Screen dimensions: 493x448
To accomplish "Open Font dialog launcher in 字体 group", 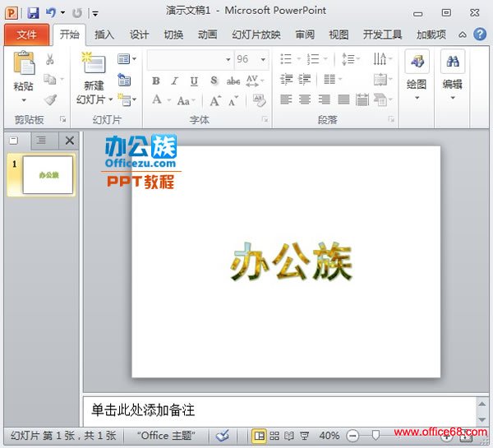I will (265, 119).
